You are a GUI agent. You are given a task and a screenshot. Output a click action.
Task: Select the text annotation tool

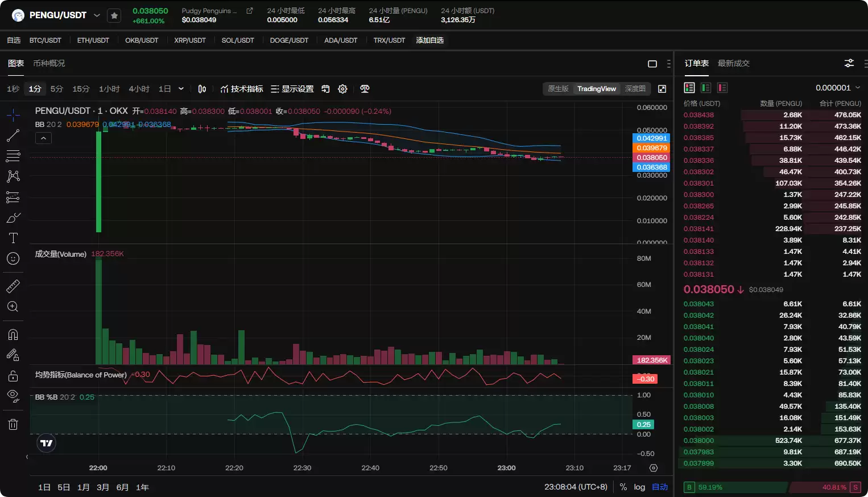pos(13,238)
